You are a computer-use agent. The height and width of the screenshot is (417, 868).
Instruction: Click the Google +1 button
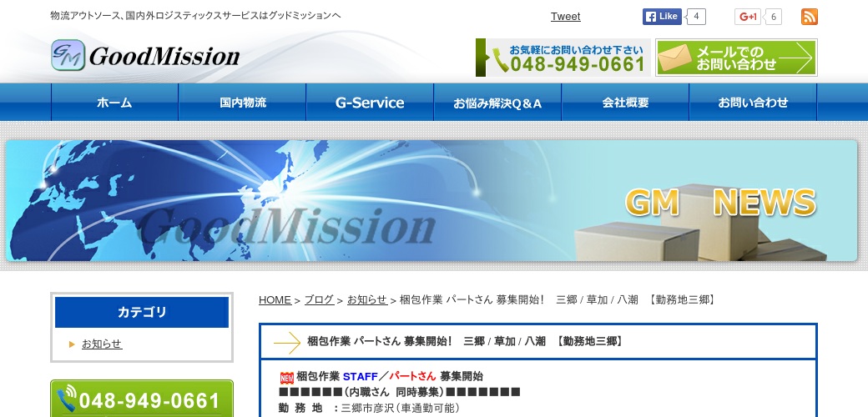click(748, 17)
